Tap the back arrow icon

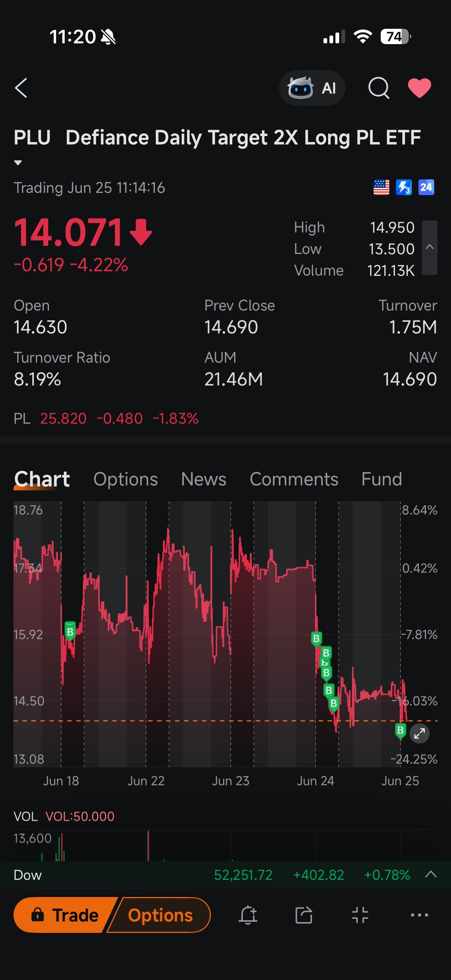point(21,88)
